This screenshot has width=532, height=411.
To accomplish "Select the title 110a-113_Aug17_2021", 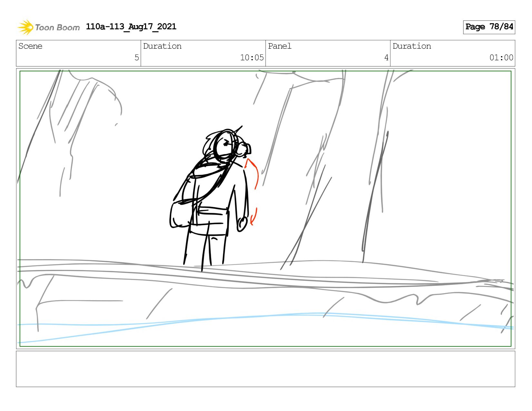I will click(131, 26).
